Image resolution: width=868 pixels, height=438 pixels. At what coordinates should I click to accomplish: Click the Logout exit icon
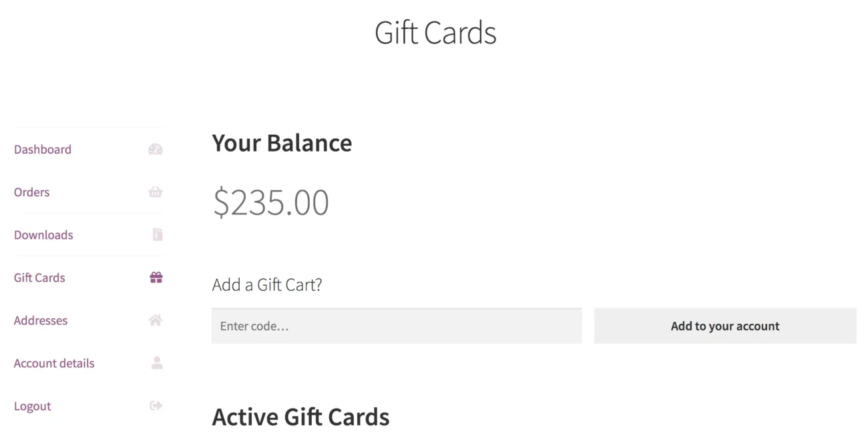[x=155, y=405]
